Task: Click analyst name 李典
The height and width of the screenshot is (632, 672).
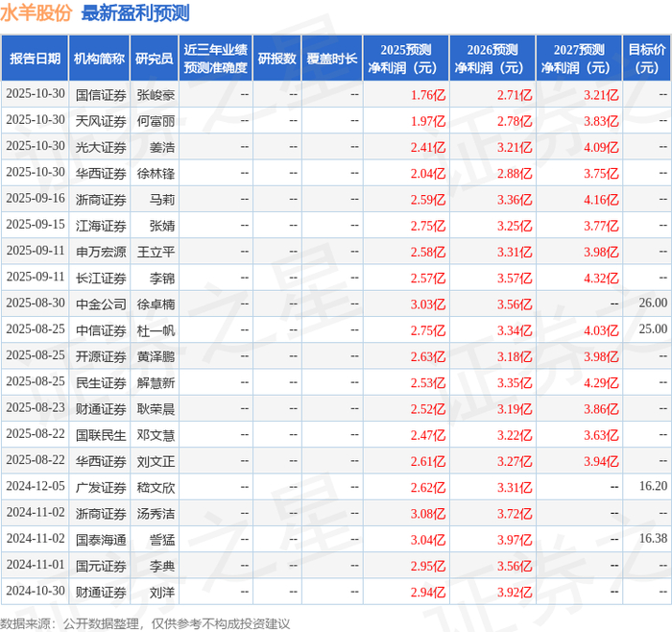Action: pyautogui.click(x=162, y=567)
